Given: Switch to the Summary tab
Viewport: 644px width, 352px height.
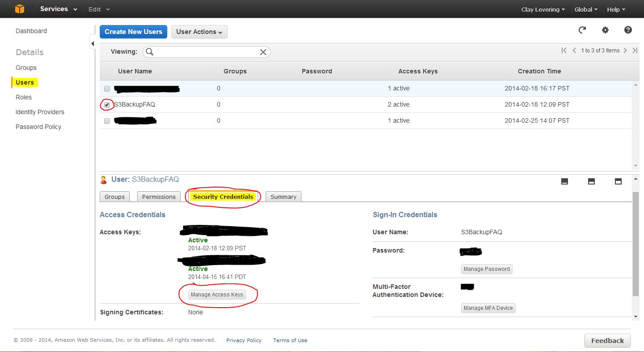Looking at the screenshot, I should (284, 197).
